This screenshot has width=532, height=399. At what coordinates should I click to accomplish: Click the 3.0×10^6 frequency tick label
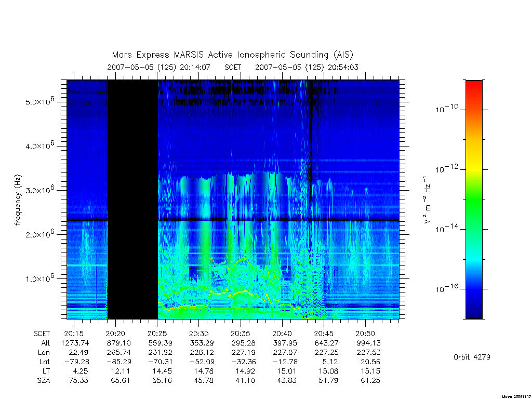point(39,189)
